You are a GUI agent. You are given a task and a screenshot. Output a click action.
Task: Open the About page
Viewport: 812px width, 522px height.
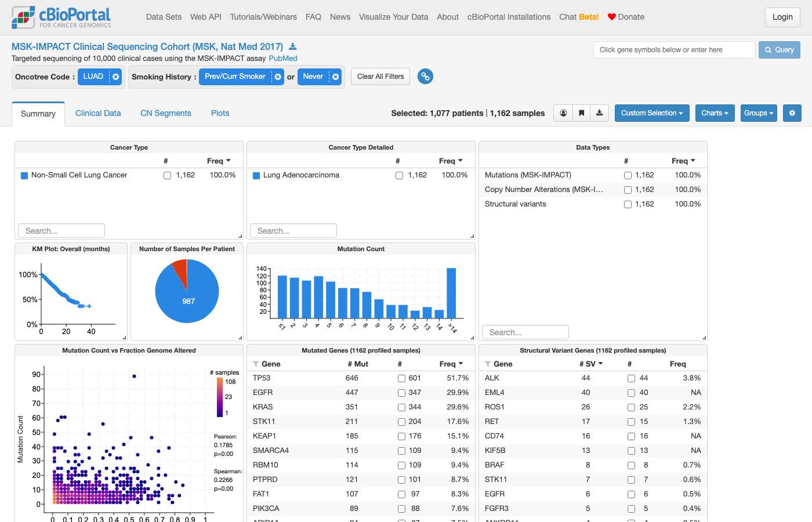point(448,17)
